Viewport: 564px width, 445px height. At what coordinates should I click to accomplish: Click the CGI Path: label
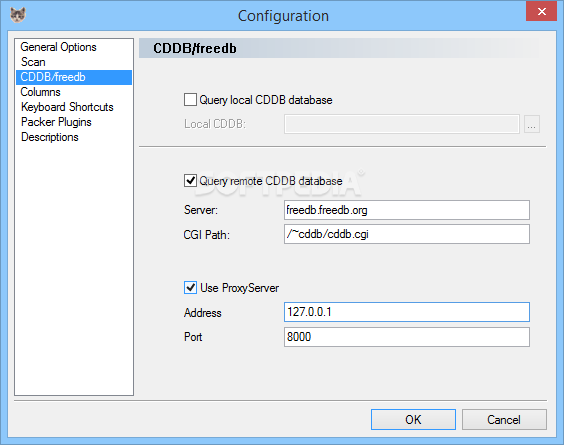(206, 235)
